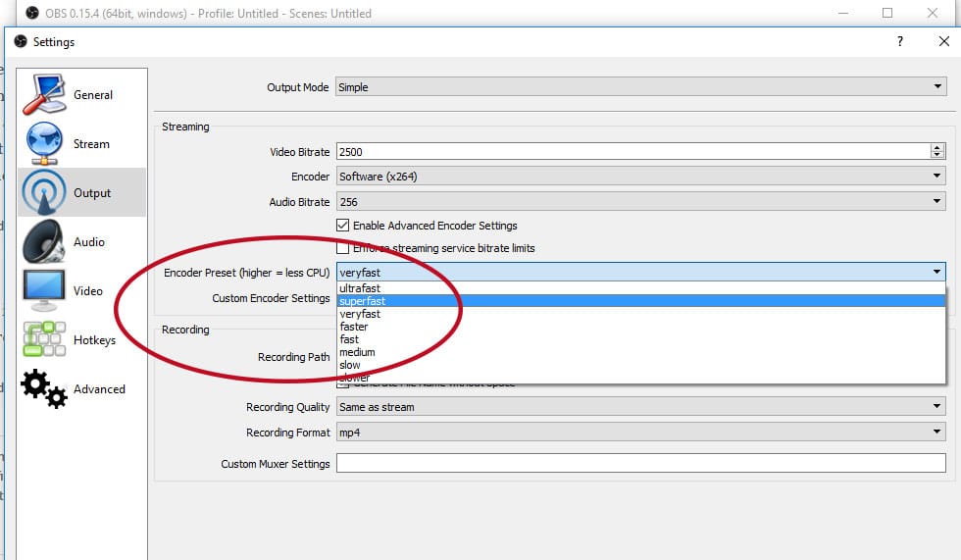Uncheck Enable Advanced Encoder Settings

pos(342,226)
